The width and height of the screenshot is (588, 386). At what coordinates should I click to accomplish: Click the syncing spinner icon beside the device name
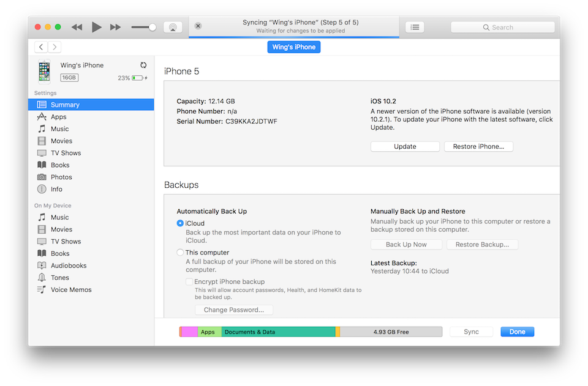pos(143,65)
